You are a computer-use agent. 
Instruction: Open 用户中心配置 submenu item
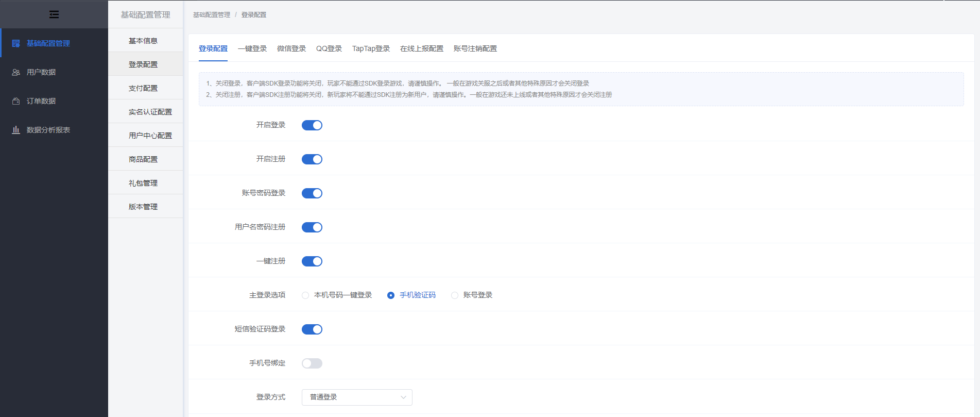[146, 136]
